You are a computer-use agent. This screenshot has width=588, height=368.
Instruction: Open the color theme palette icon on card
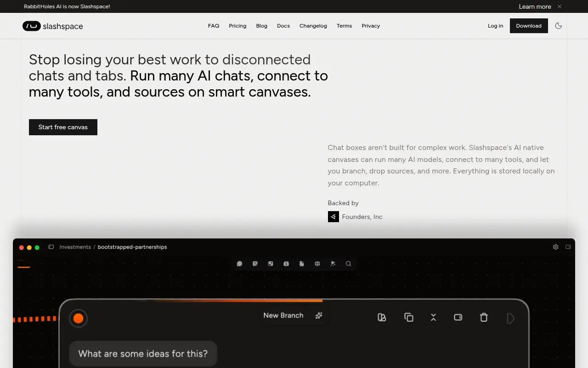tap(382, 317)
